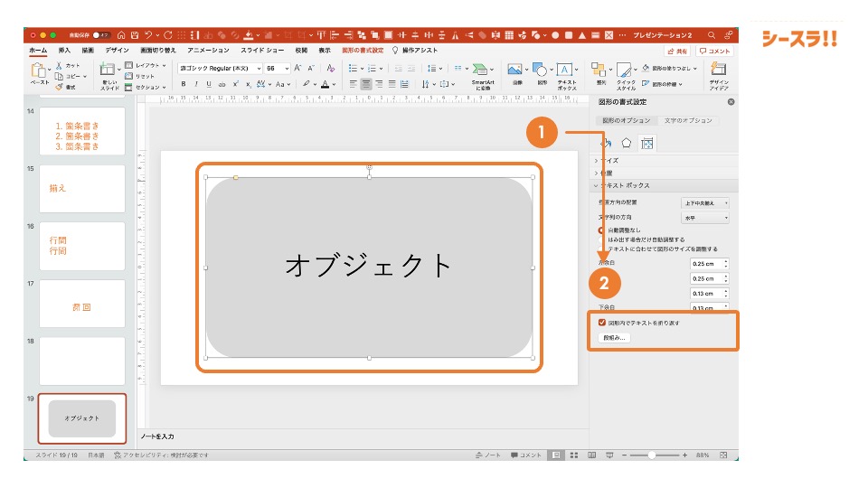Screen dimensions: 868x488
Task: Click the Bold formatting icon
Action: [x=183, y=84]
